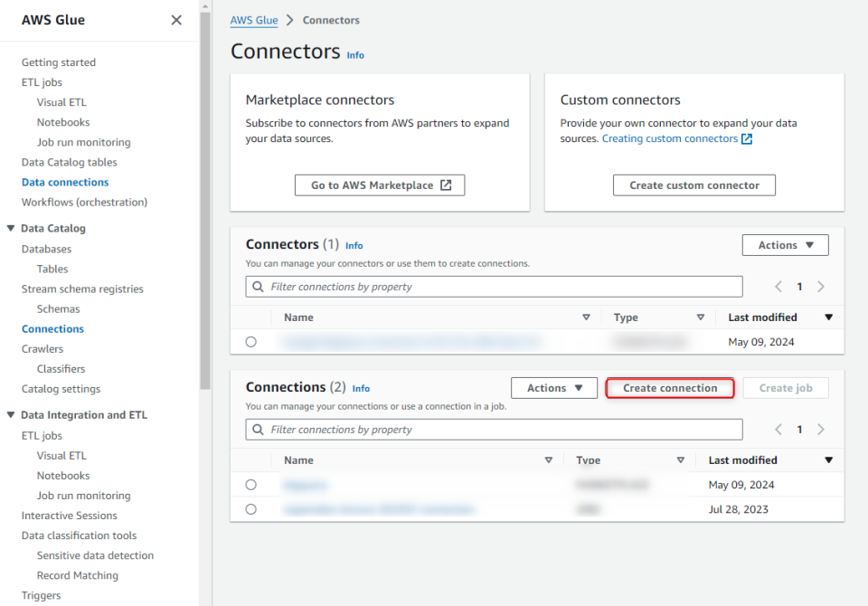The height and width of the screenshot is (606, 868).
Task: Click sidebar vertical scrollbar
Action: click(x=205, y=199)
